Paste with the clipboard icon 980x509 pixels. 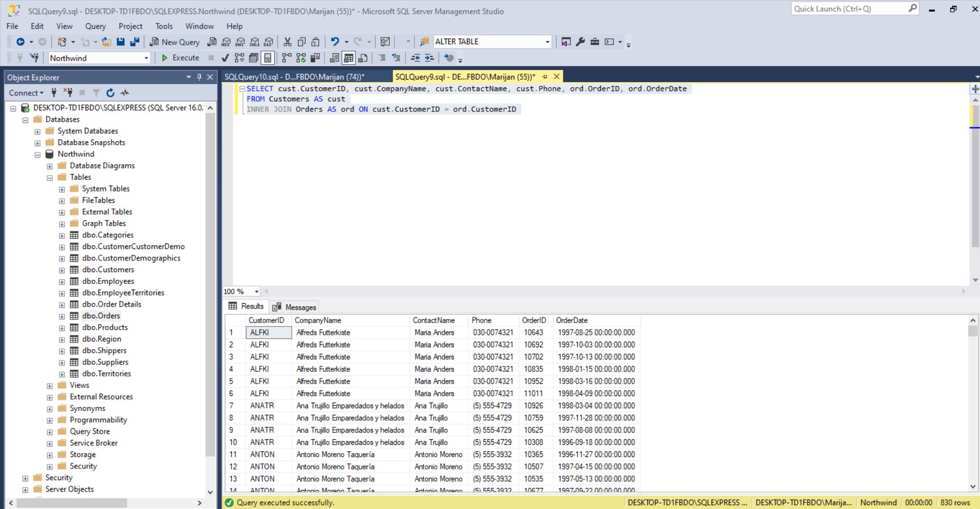pyautogui.click(x=315, y=42)
